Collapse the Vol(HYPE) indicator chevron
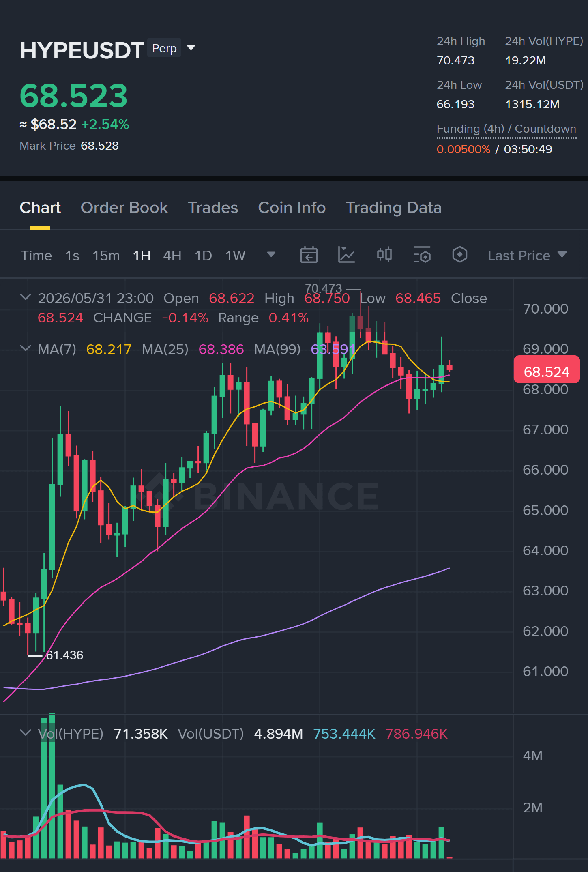The width and height of the screenshot is (588, 872). click(x=26, y=733)
